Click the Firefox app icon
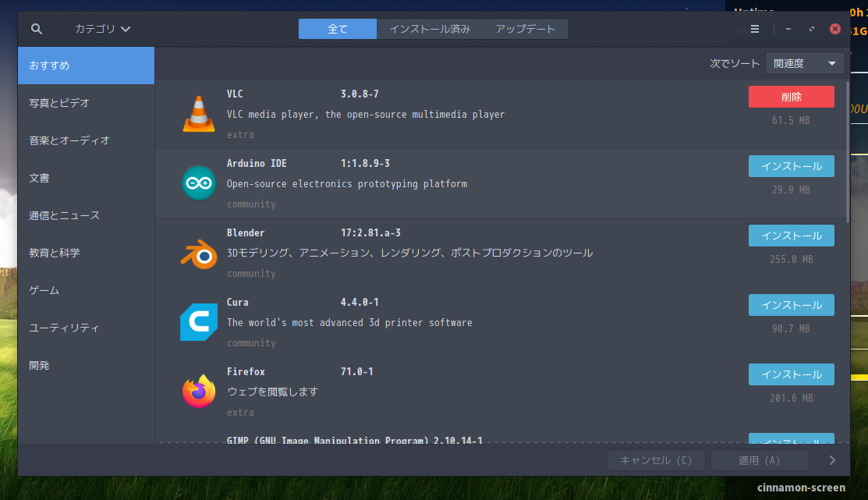The height and width of the screenshot is (500, 868). point(199,391)
